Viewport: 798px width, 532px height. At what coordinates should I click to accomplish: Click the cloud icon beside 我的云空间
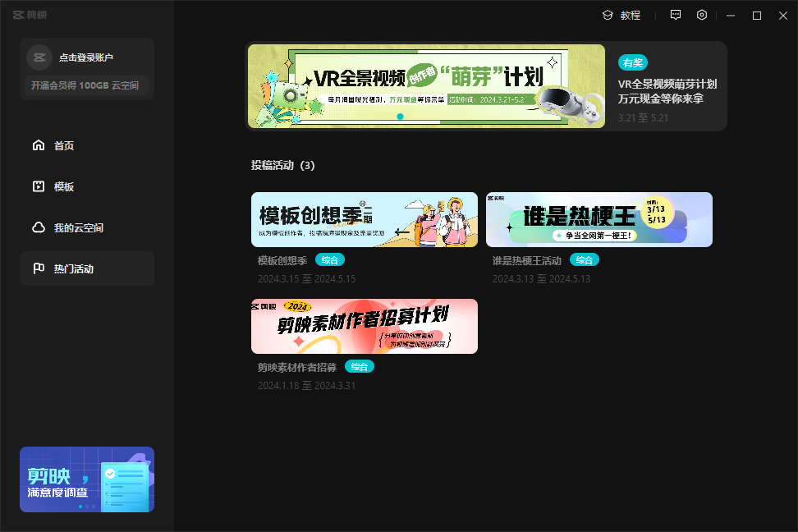tap(39, 227)
